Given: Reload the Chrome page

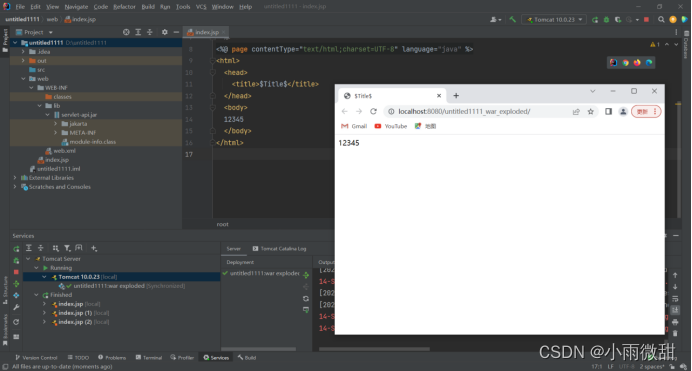Looking at the screenshot, I should (373, 112).
